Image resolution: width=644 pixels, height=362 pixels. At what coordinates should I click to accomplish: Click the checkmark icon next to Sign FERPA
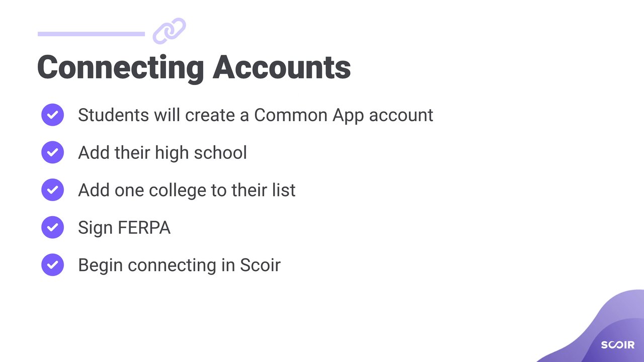pos(52,227)
